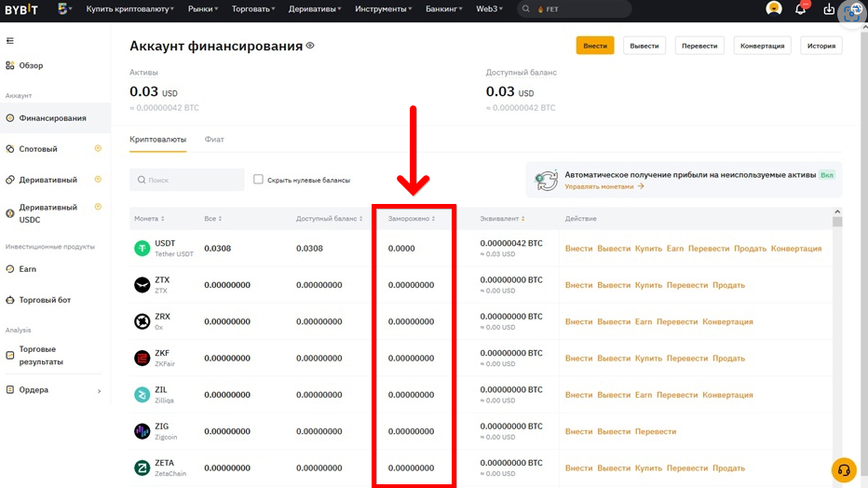Focus the Поиск coin search field
This screenshot has height=488, width=868.
(x=186, y=180)
